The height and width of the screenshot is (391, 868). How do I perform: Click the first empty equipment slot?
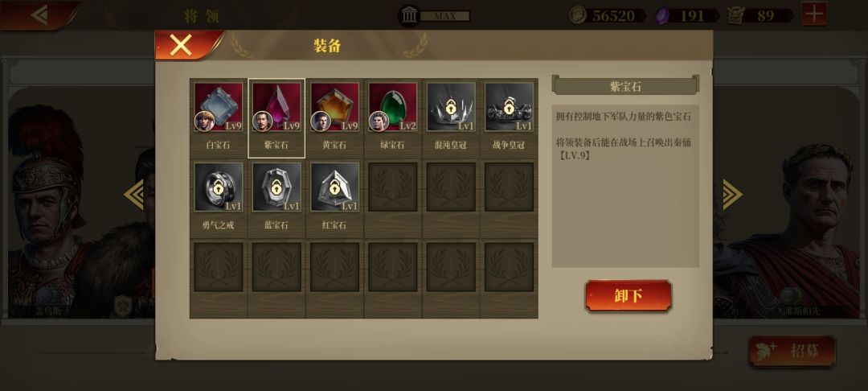pos(392,187)
